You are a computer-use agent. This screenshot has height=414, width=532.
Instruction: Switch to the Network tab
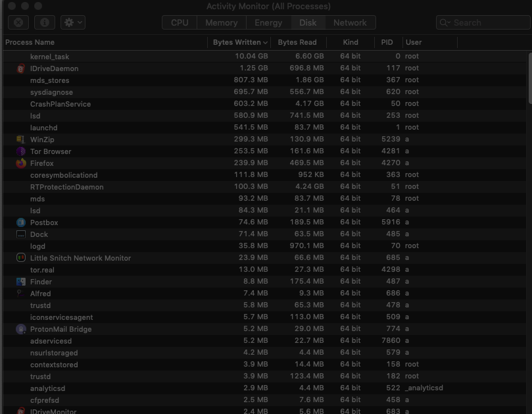coord(350,22)
